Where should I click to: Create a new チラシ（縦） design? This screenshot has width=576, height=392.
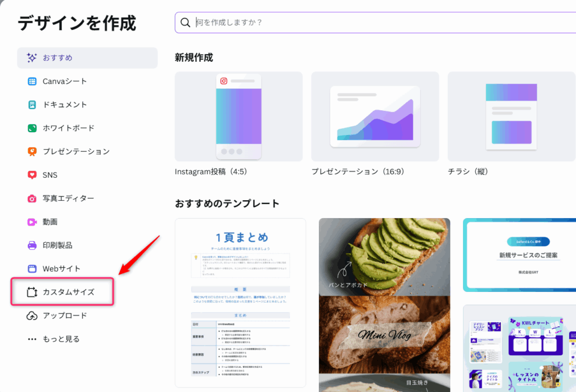point(511,116)
